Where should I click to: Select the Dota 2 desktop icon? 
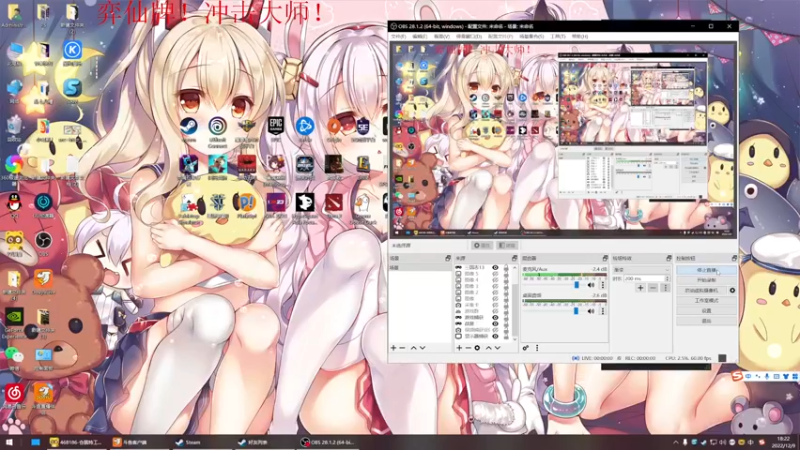tap(334, 205)
